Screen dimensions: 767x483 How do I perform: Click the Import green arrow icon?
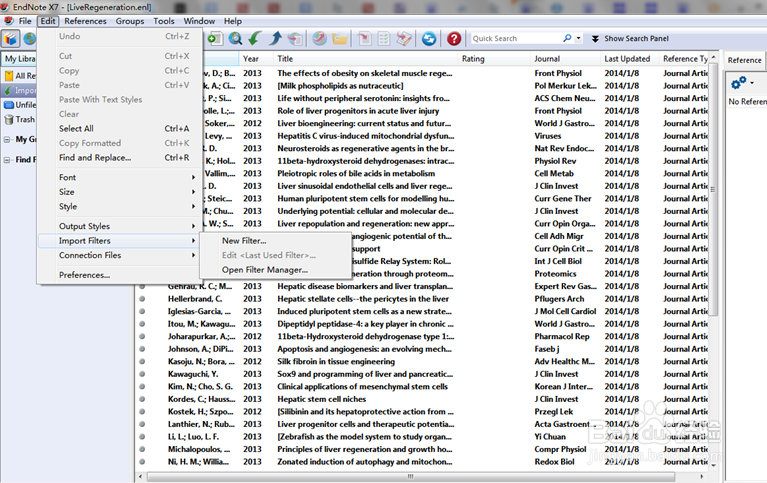coord(255,39)
